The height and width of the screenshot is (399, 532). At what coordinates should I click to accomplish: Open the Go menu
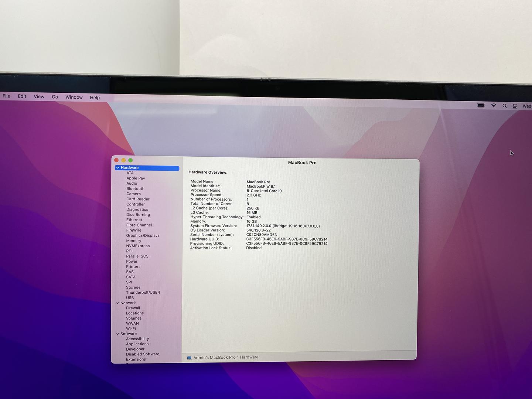(x=55, y=97)
